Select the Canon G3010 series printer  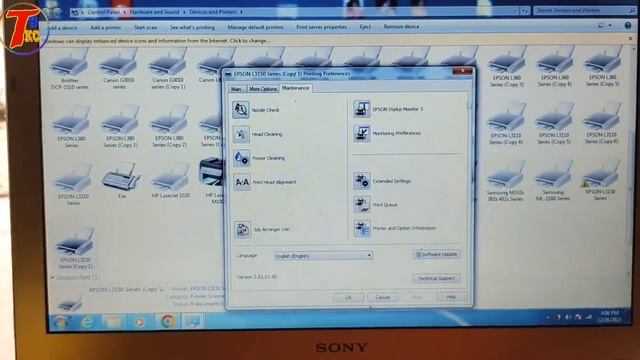[x=119, y=69]
